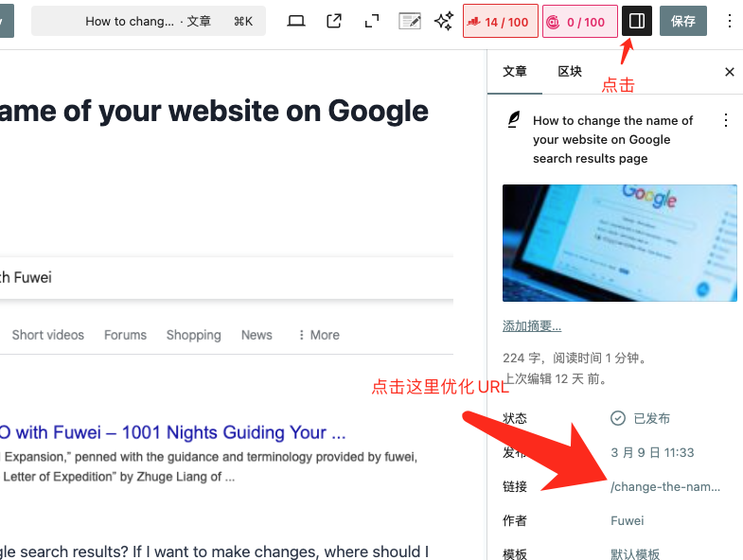
Task: Open post actions three-dot menu
Action: (x=726, y=120)
